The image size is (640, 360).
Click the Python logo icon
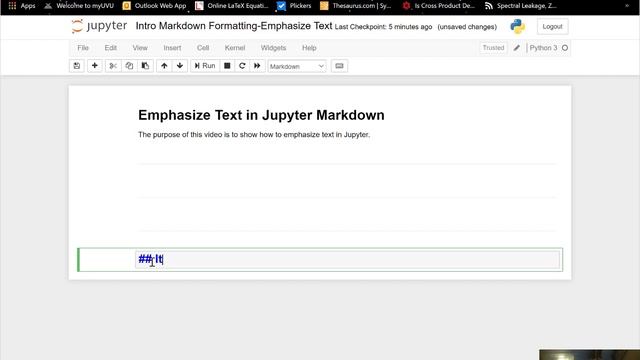coord(518,27)
